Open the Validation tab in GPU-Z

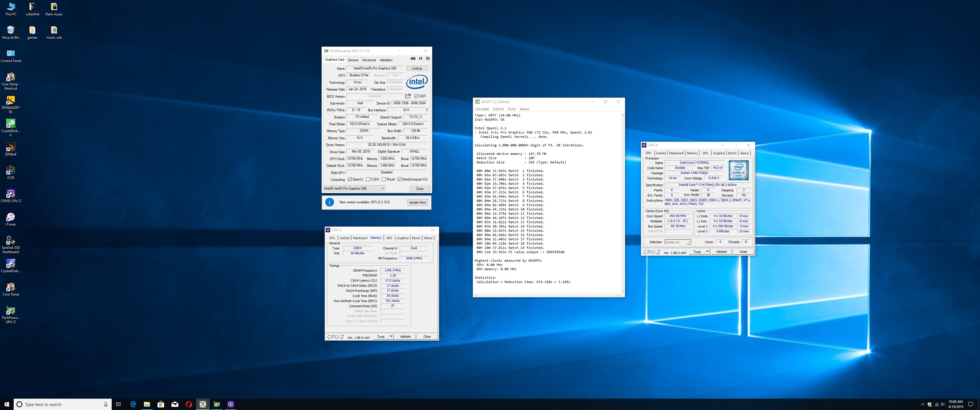(x=386, y=60)
